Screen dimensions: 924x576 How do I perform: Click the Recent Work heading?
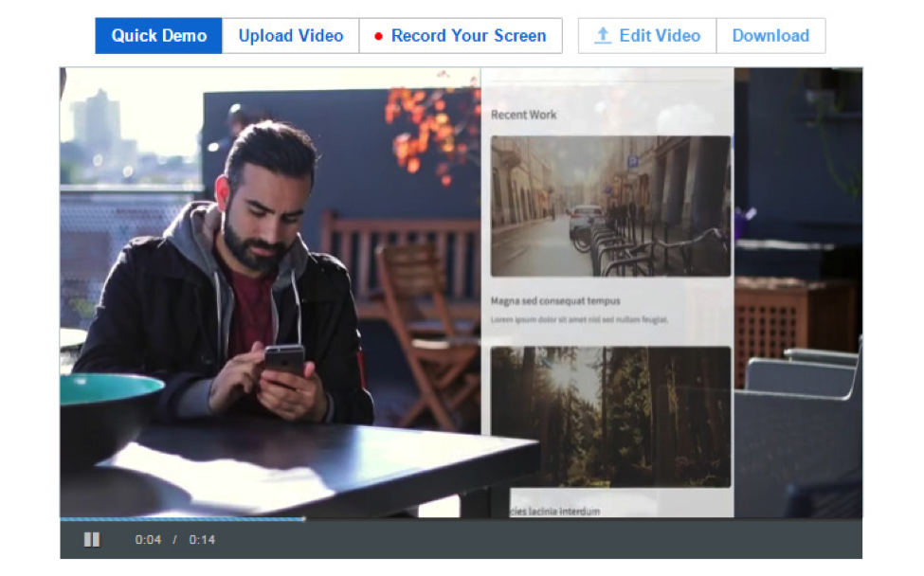point(523,115)
